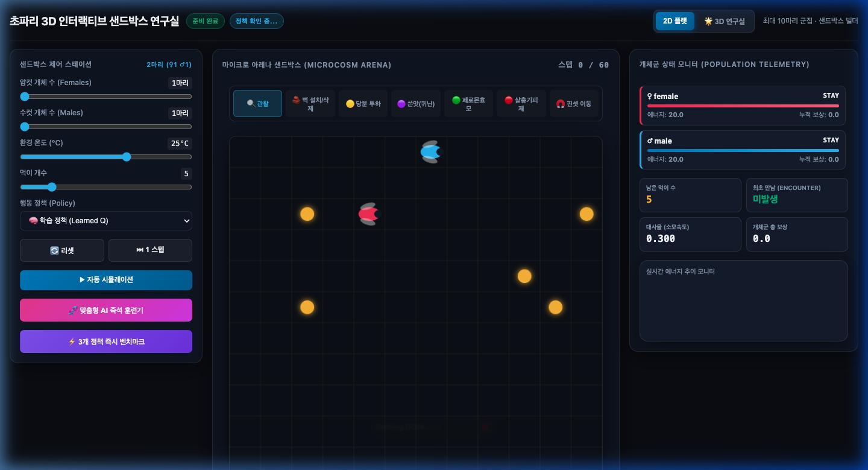This screenshot has width=868, height=470.
Task: Start 자동 시뮬레이션 auto simulation
Action: [x=106, y=280]
